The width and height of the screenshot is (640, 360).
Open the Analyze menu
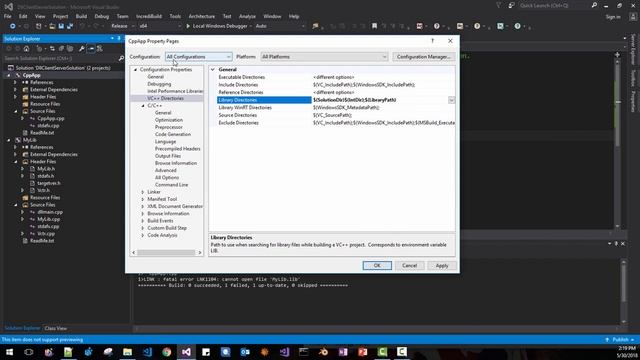[247, 16]
